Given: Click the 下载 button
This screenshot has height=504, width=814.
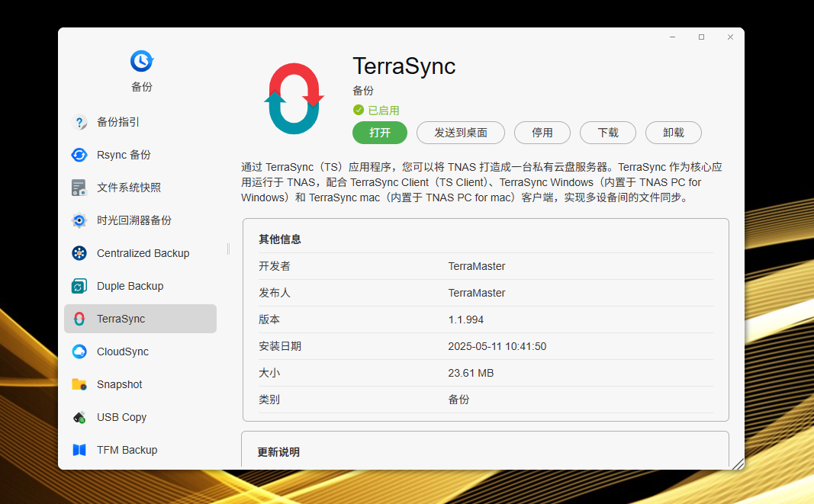Looking at the screenshot, I should click(x=608, y=133).
